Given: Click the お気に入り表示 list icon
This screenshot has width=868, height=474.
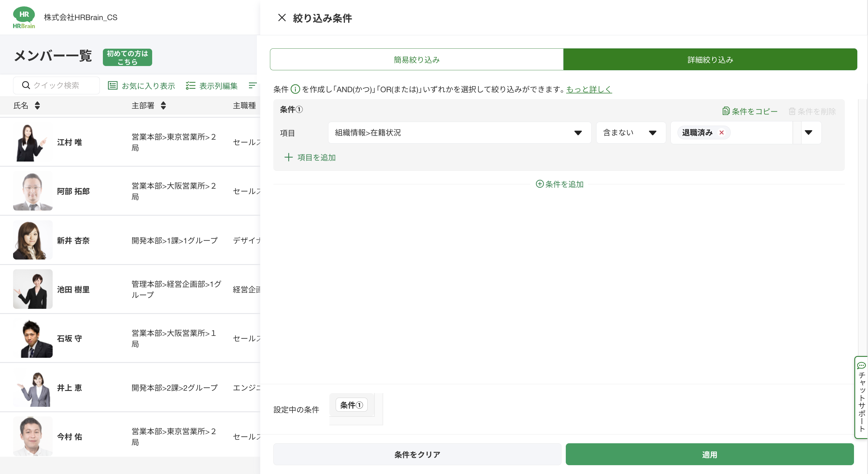Looking at the screenshot, I should pyautogui.click(x=113, y=85).
